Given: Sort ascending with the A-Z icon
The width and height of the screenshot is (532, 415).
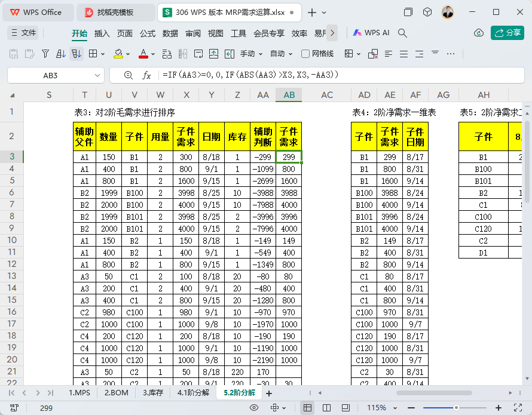Looking at the screenshot, I should click(61, 54).
